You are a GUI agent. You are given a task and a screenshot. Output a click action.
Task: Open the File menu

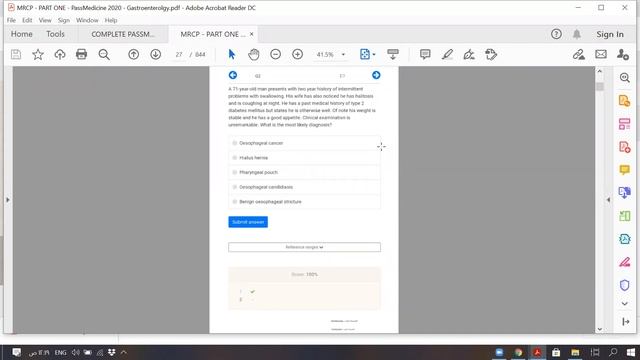pyautogui.click(x=11, y=20)
